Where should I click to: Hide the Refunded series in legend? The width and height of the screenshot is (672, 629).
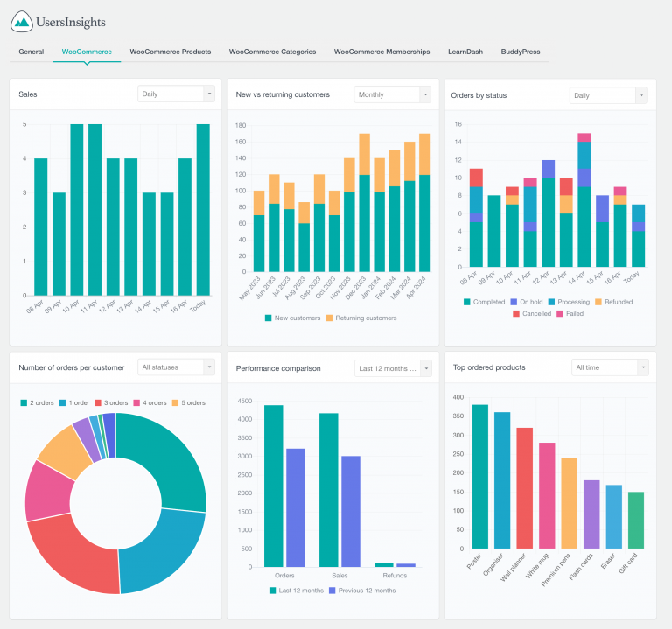point(612,302)
